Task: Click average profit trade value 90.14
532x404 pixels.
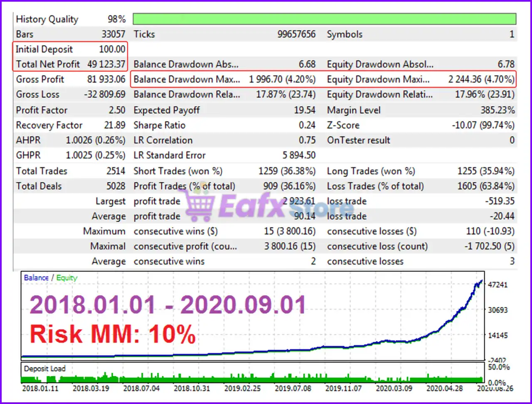Action: click(305, 216)
